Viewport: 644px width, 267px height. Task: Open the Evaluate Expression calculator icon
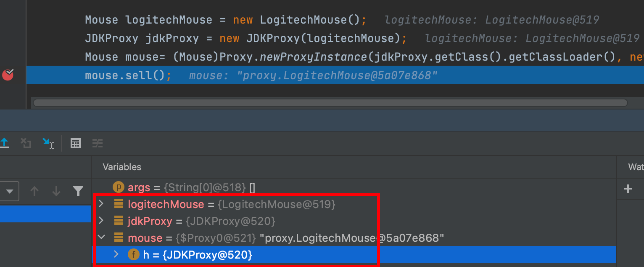(76, 144)
